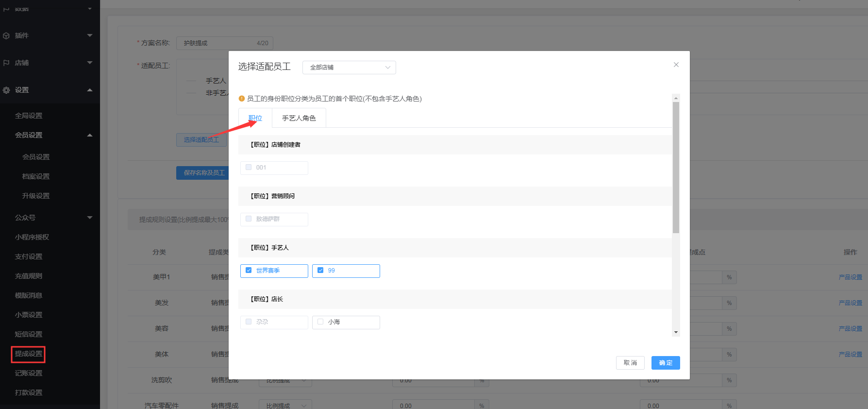Click the 保存名称及员工 button
This screenshot has height=409, width=868.
[203, 173]
